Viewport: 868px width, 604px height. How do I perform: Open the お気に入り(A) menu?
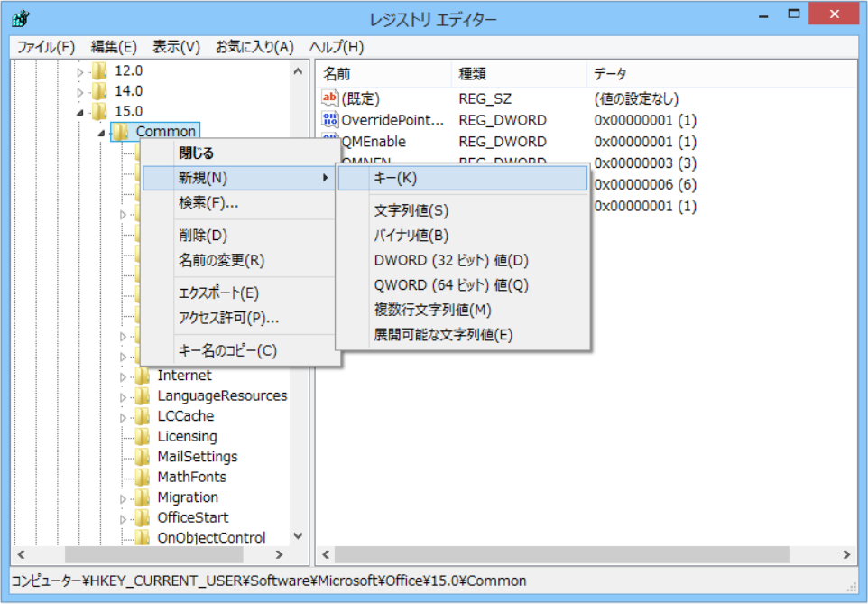pyautogui.click(x=254, y=47)
